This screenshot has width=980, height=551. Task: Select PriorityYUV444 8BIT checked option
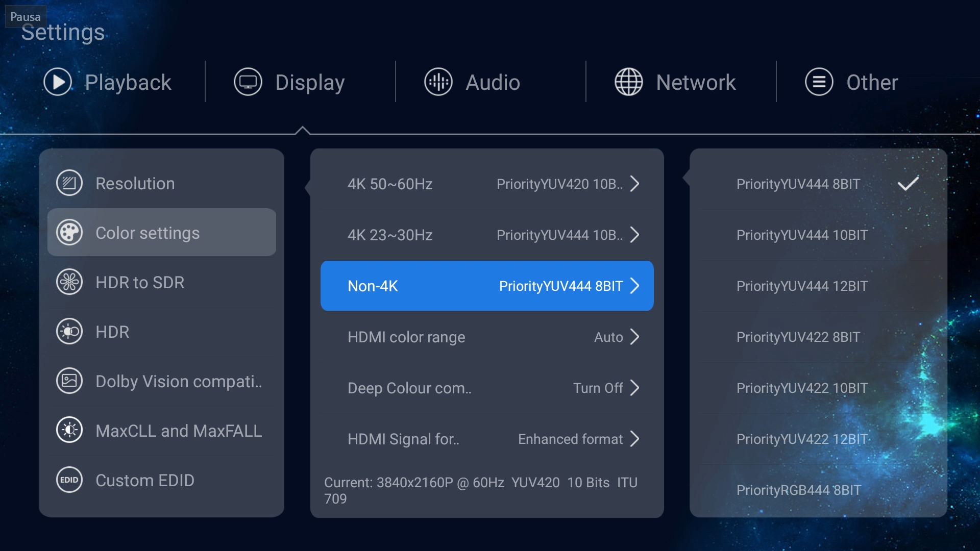(x=818, y=184)
